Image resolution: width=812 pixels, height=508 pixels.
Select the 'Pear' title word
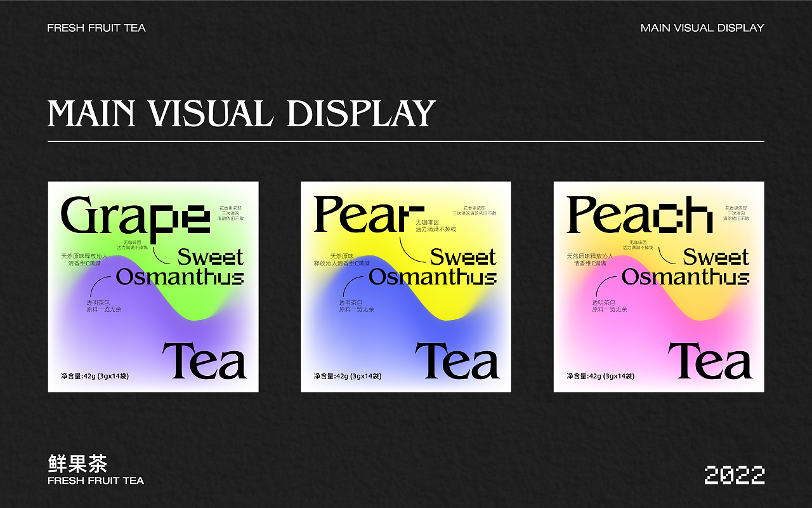[369, 215]
